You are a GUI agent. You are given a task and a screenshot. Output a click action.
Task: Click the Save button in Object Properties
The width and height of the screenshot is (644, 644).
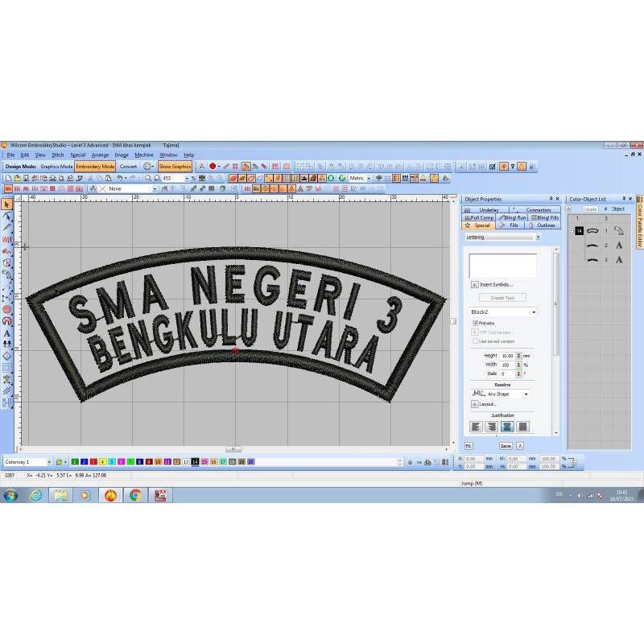click(506, 446)
